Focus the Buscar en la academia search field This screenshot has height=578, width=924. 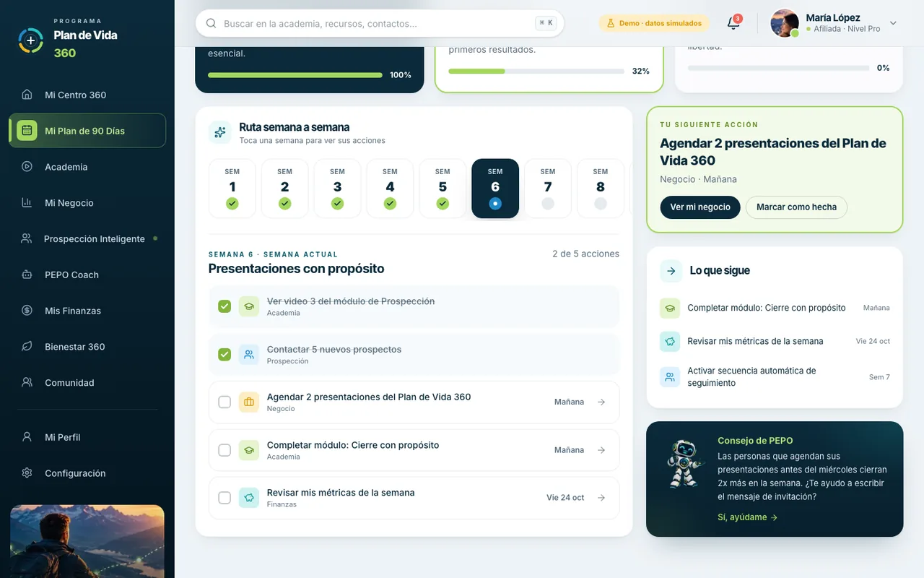coord(380,23)
